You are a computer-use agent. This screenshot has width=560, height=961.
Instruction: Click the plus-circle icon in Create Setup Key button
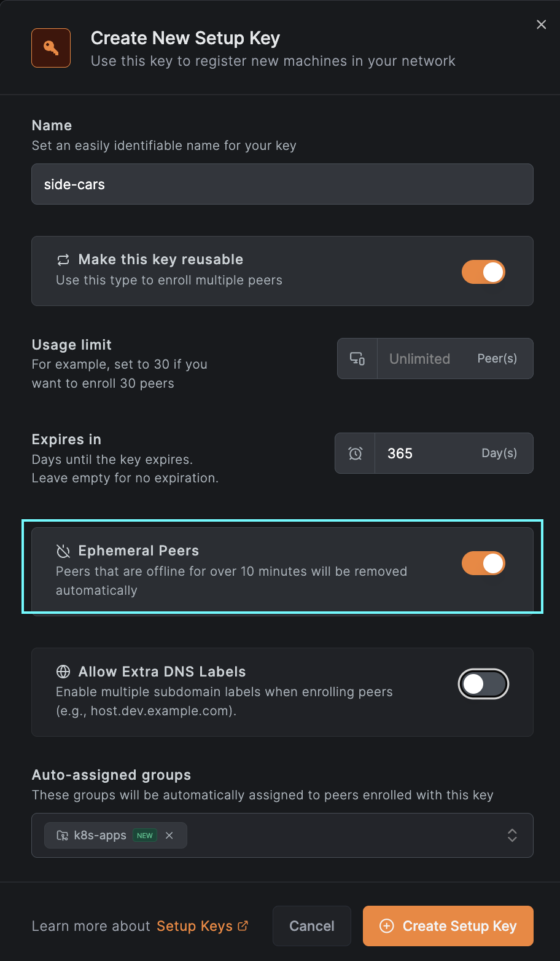pos(387,926)
